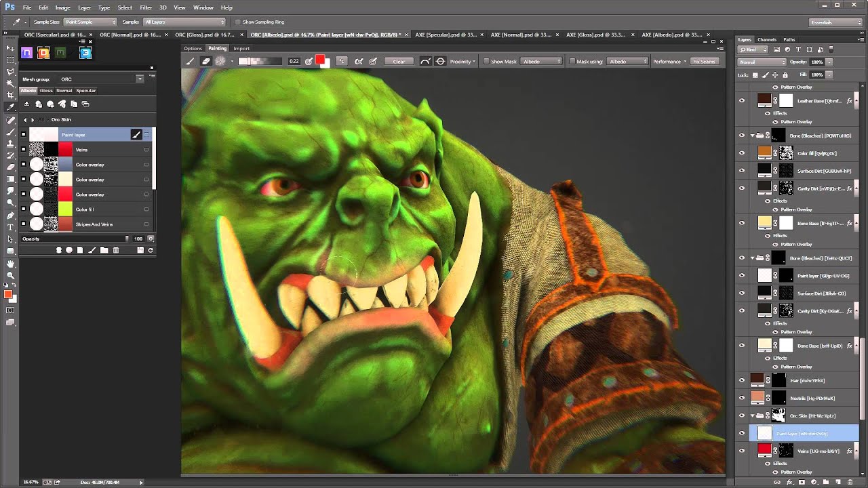Select the Move tool
The width and height of the screenshot is (868, 488).
click(x=11, y=48)
